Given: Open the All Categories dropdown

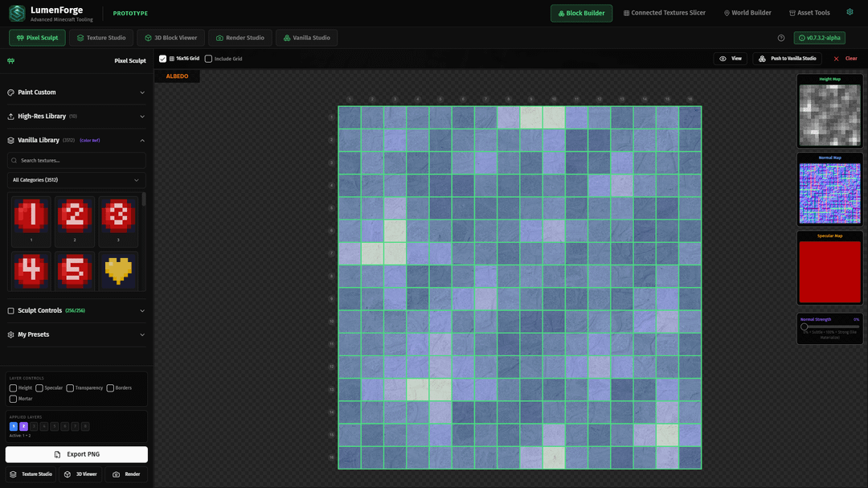Looking at the screenshot, I should [x=76, y=180].
